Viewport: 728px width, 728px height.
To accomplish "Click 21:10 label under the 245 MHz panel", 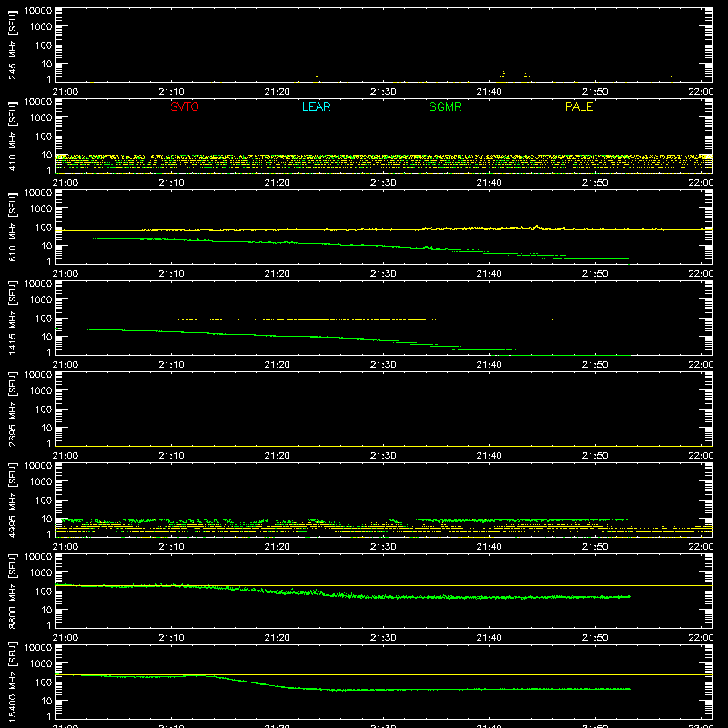I will point(171,92).
